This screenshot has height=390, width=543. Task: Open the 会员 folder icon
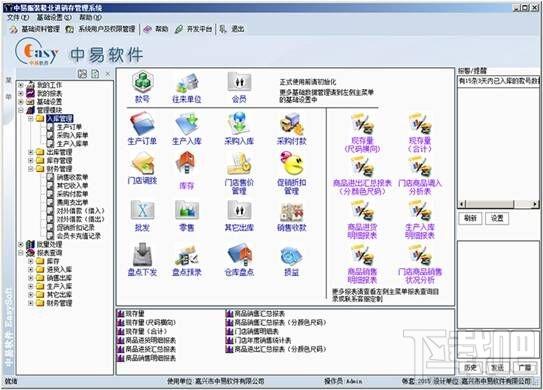point(239,87)
